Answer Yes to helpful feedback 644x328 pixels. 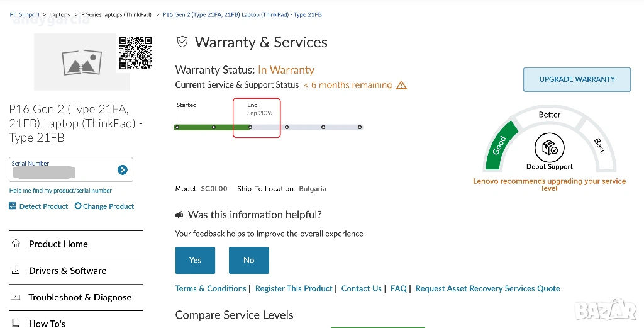click(195, 260)
